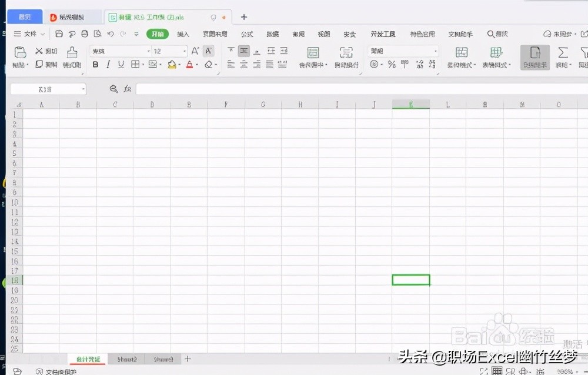Toggle bold formatting in the toolbar
Image resolution: width=588 pixels, height=375 pixels.
pyautogui.click(x=95, y=63)
